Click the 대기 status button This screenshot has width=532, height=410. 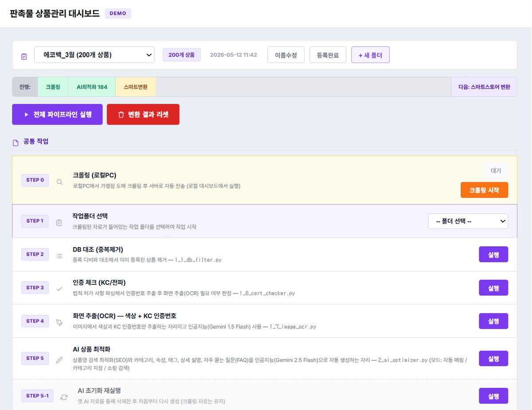point(496,170)
